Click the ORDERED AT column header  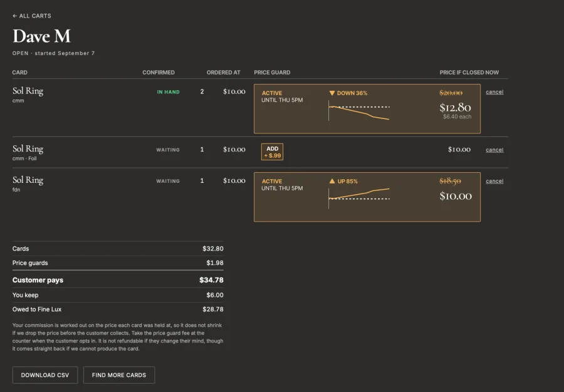223,72
